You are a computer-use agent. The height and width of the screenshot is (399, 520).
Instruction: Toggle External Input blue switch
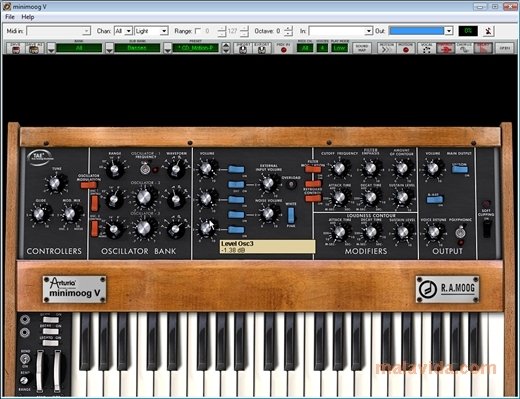(236, 184)
